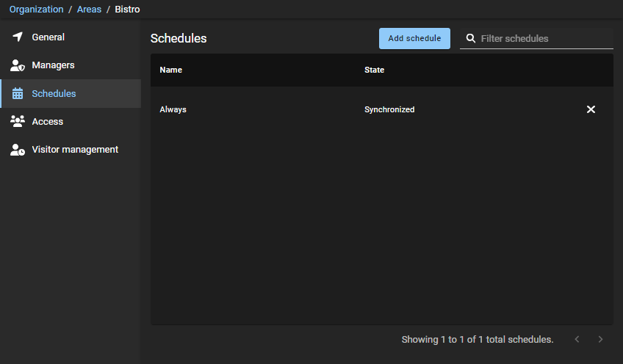
Task: Navigate to Organization breadcrumb link
Action: [36, 10]
